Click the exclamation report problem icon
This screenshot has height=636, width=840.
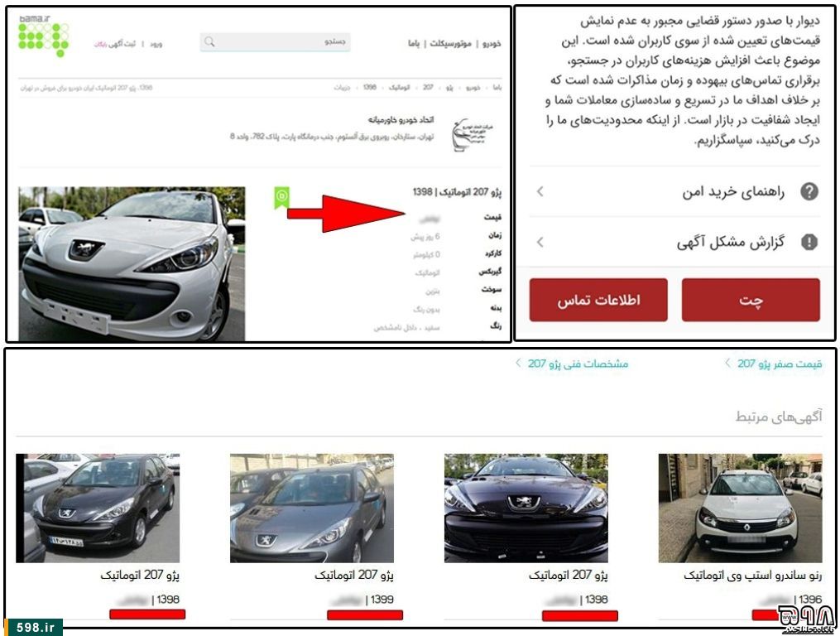[x=809, y=243]
